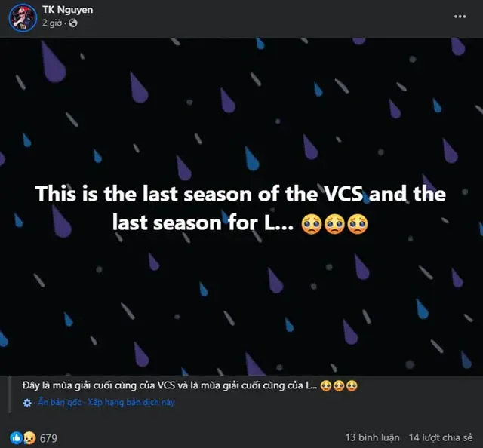Click the sad face reaction icon
483x448 pixels.
click(29, 438)
